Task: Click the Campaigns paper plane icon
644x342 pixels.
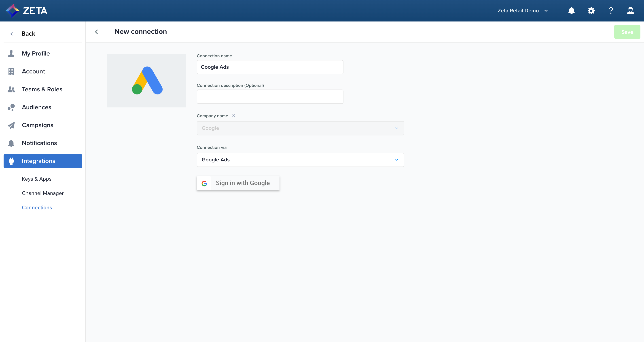Action: click(x=11, y=125)
